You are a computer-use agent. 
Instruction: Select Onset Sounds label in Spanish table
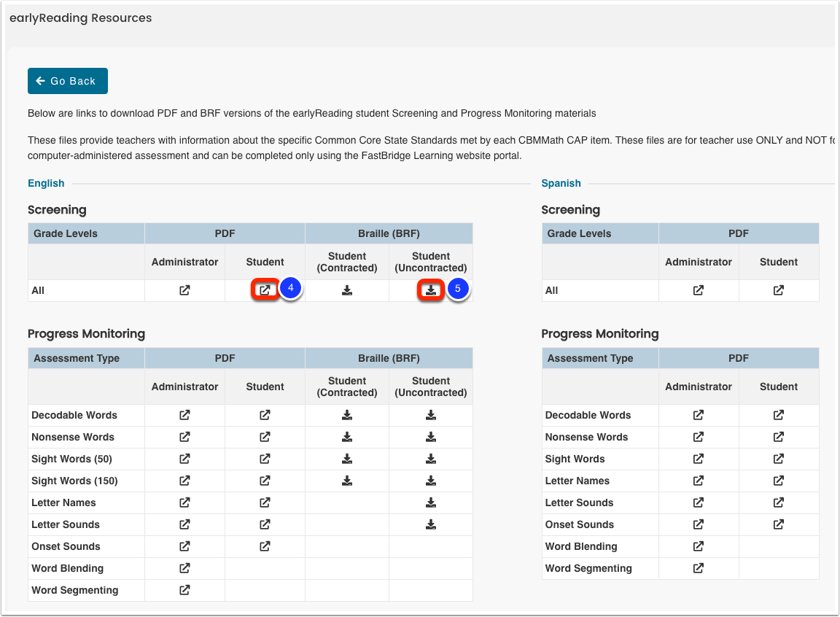click(580, 525)
